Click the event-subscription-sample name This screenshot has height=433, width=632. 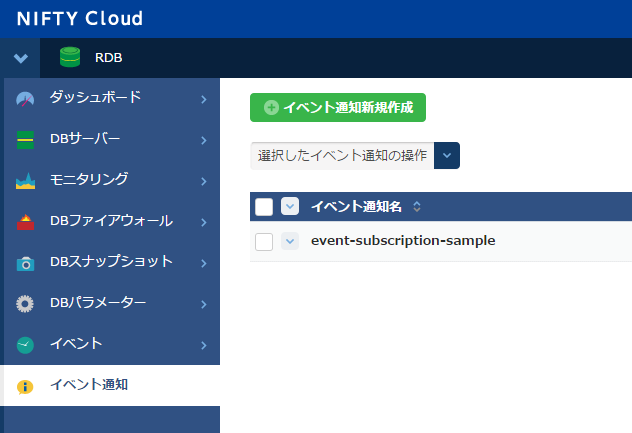pos(403,241)
